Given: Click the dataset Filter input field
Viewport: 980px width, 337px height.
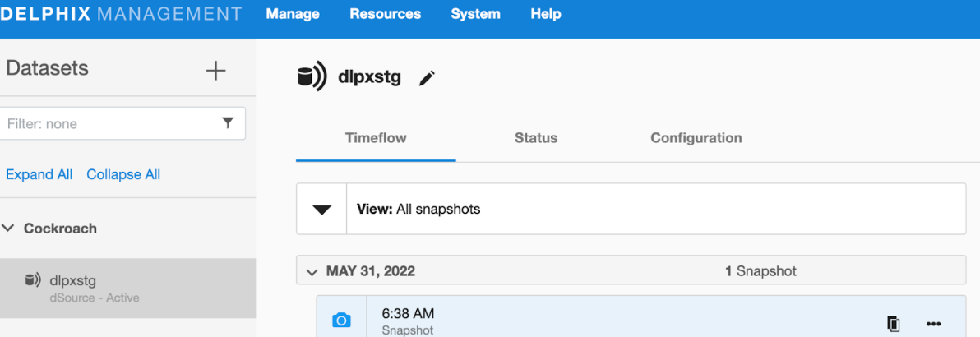Looking at the screenshot, I should [x=107, y=124].
